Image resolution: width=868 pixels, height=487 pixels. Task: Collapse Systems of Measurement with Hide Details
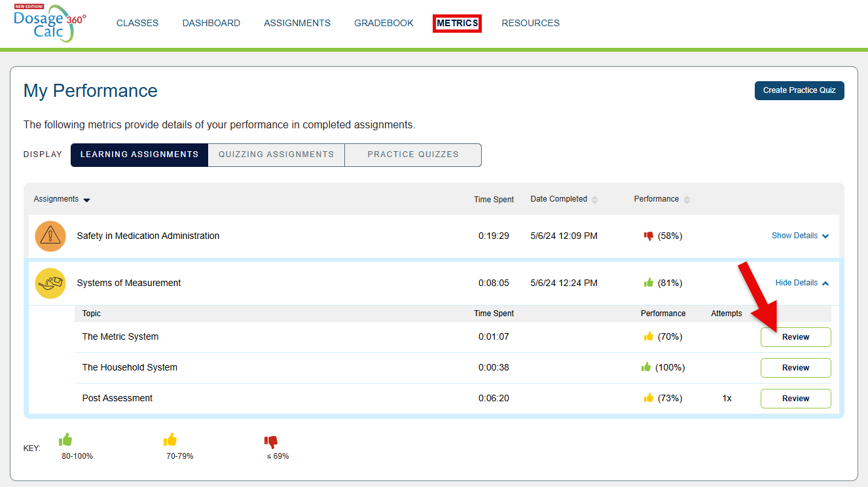802,283
